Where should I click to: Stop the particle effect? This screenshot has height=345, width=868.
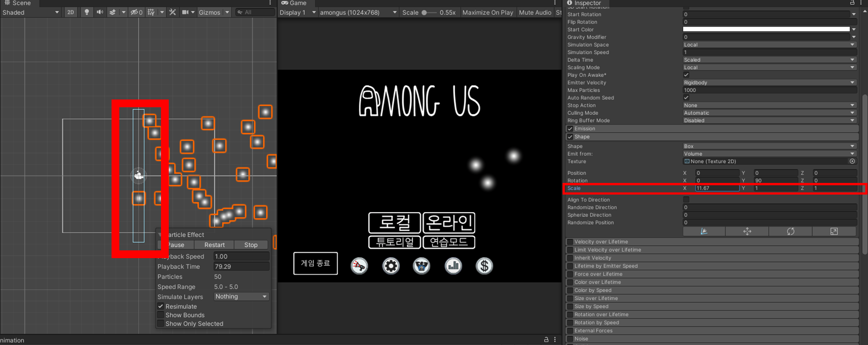click(x=251, y=245)
